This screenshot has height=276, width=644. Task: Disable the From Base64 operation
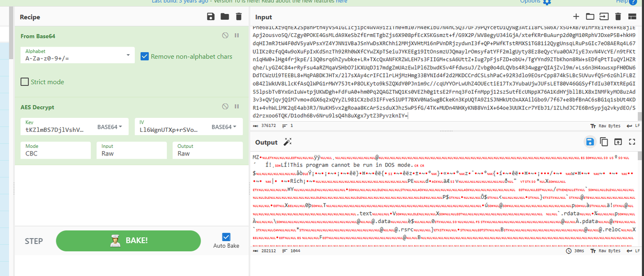point(226,36)
